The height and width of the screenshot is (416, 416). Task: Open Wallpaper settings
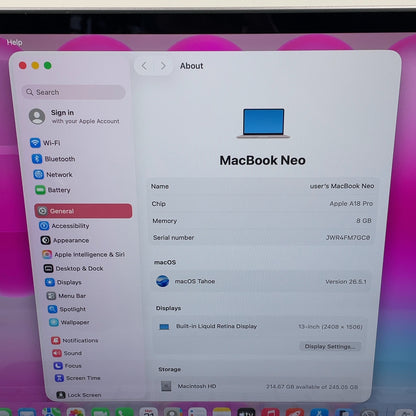coord(69,322)
